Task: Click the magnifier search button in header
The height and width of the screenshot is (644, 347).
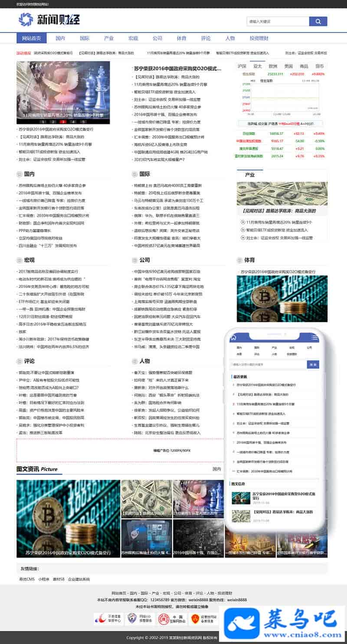Action: (318, 21)
